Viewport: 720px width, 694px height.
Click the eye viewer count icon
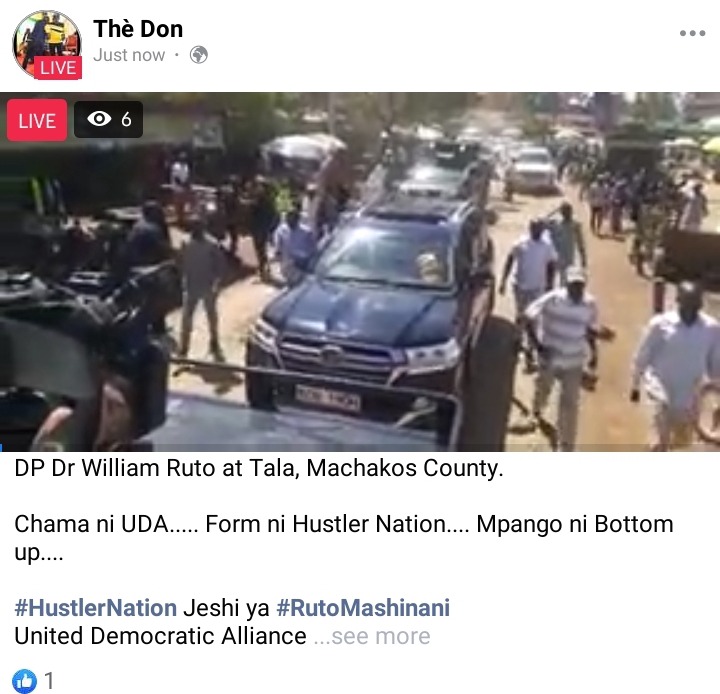click(x=99, y=119)
